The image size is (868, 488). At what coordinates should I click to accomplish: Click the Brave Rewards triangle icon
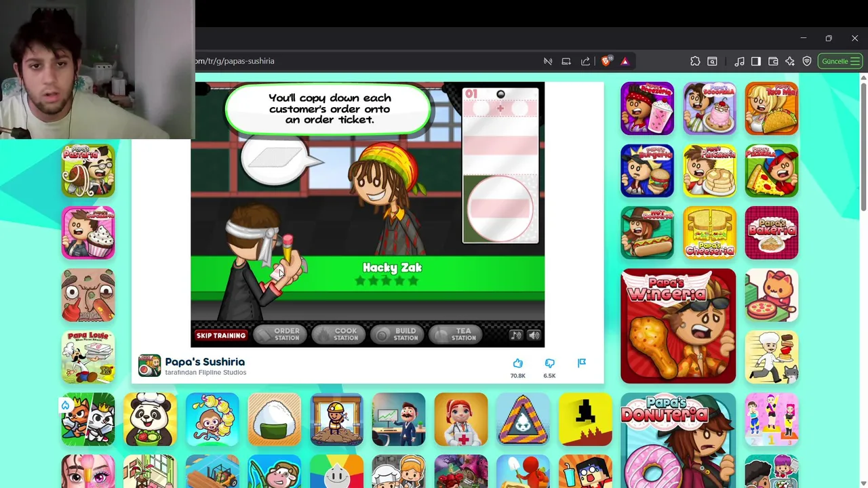pos(625,61)
